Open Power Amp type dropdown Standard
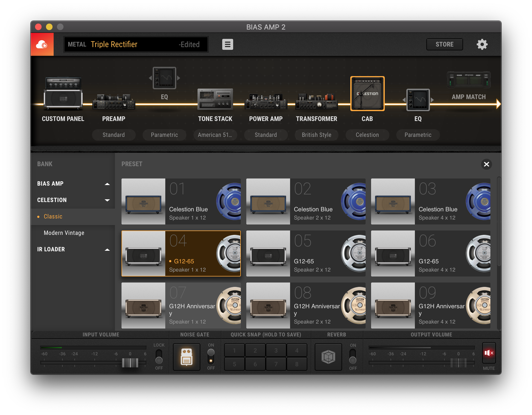Viewport: 532px width, 415px height. click(x=266, y=135)
